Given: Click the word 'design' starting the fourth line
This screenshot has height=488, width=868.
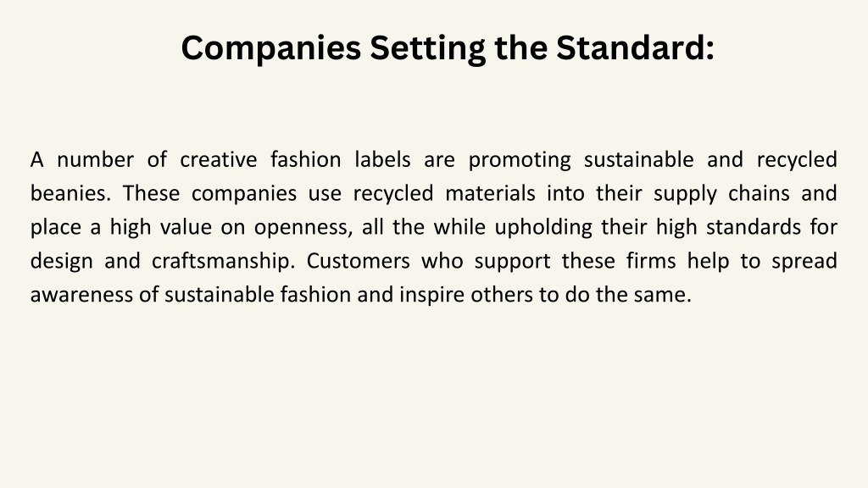Looking at the screenshot, I should pos(61,262).
